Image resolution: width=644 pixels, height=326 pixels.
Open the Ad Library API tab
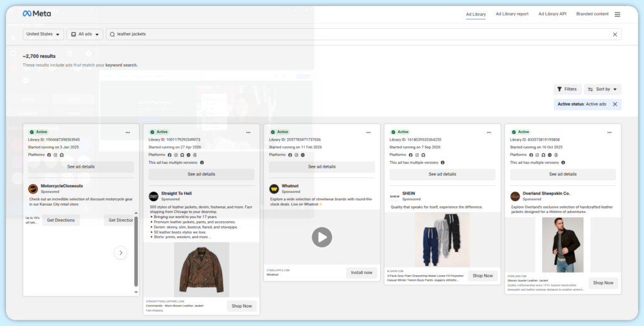pyautogui.click(x=552, y=14)
